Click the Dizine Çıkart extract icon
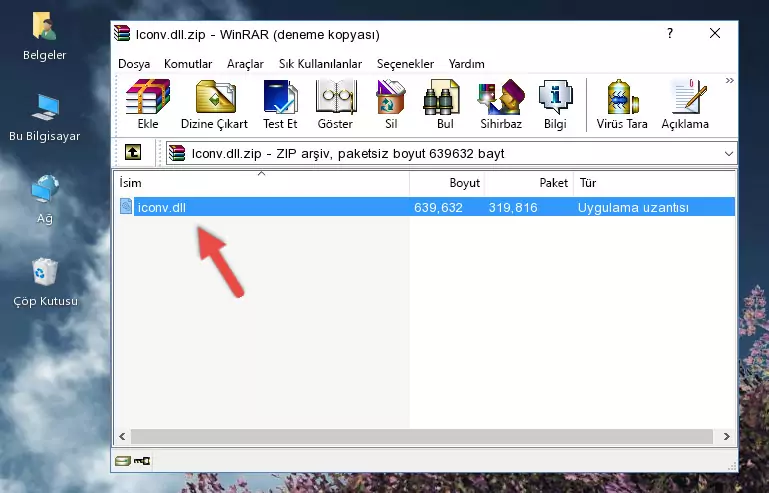This screenshot has width=769, height=493. pos(214,104)
